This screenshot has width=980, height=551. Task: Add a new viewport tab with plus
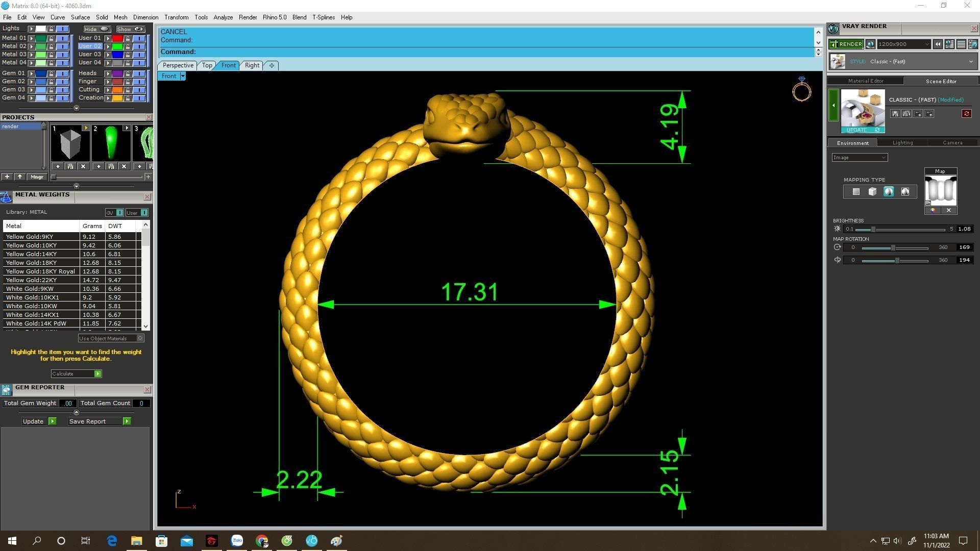pyautogui.click(x=272, y=65)
